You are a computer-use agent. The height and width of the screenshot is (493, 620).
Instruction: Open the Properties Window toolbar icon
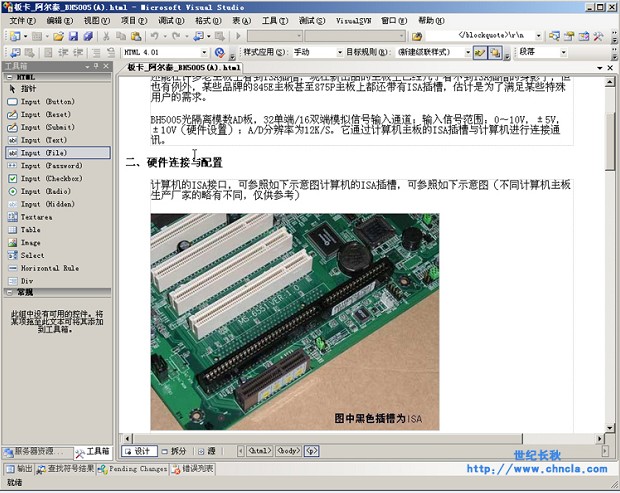569,36
